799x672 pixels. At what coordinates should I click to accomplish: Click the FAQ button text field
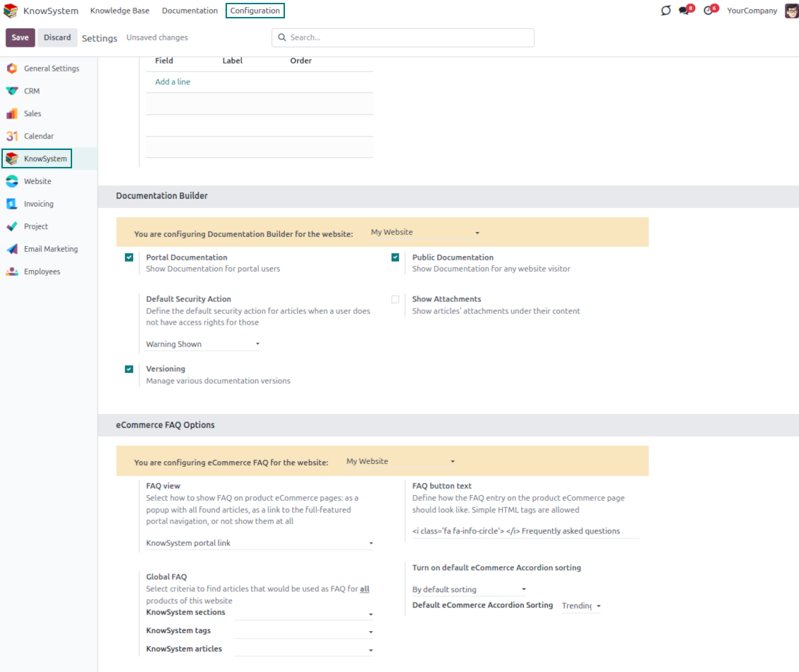click(525, 531)
